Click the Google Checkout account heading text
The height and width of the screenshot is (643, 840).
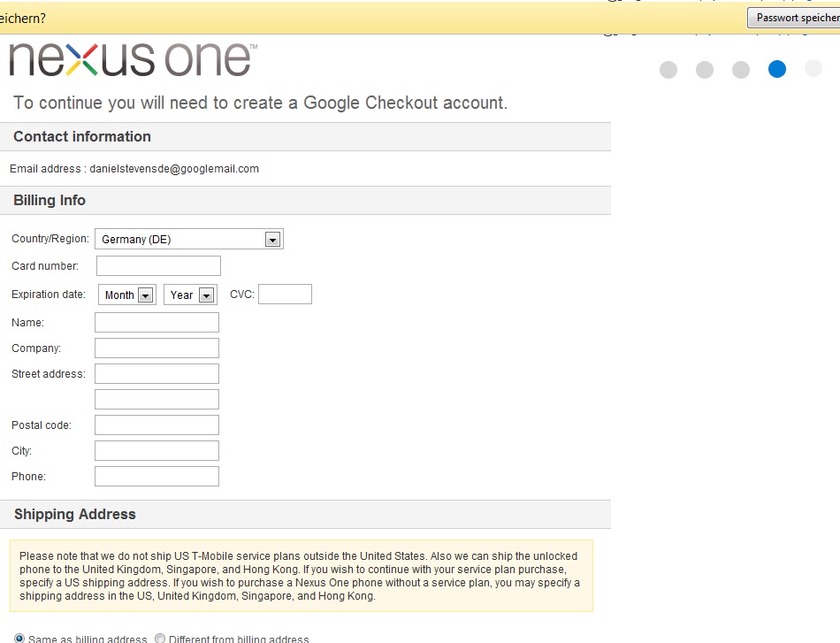[260, 103]
